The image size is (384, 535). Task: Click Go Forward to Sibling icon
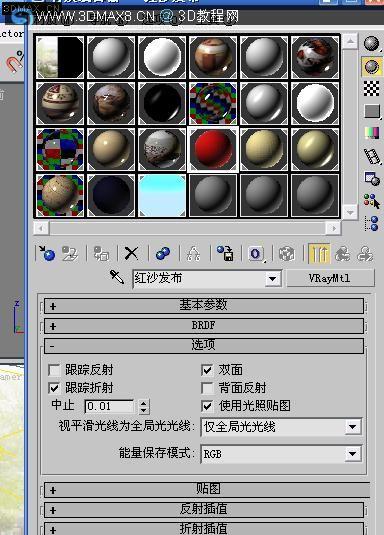365,254
